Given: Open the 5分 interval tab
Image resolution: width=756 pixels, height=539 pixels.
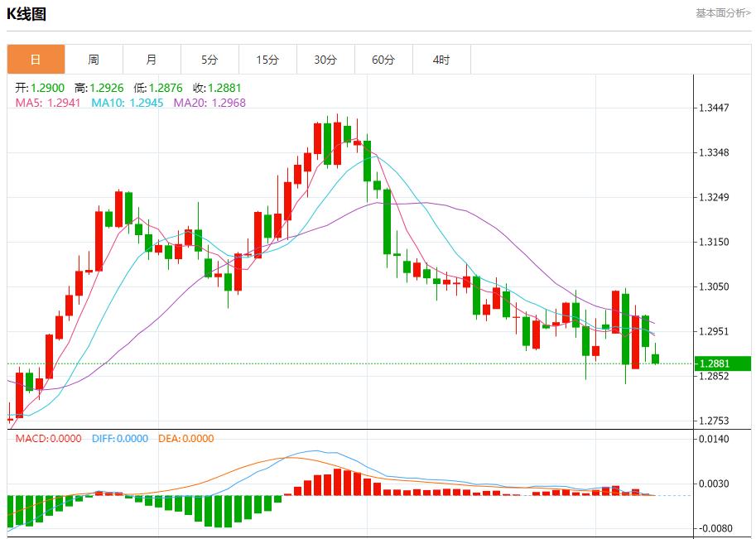Looking at the screenshot, I should 209,60.
